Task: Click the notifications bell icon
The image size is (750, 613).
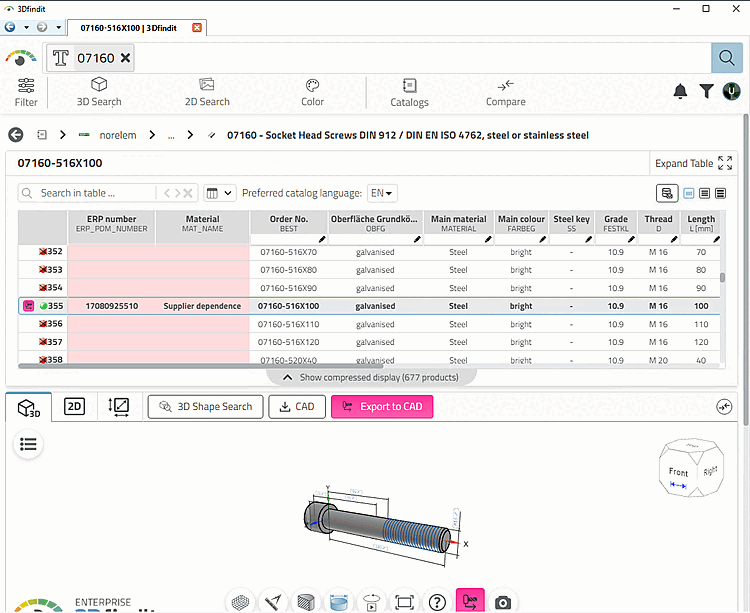Action: [x=680, y=92]
